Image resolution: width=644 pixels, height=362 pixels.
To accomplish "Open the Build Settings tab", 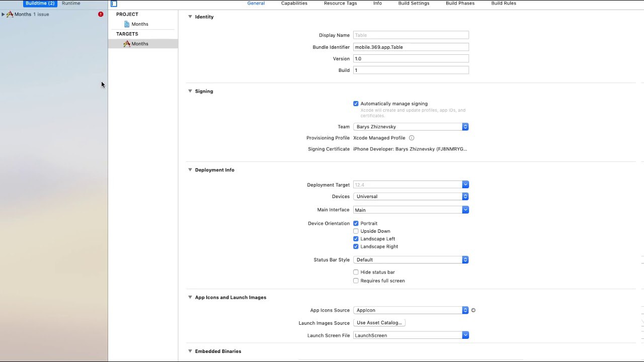I will point(414,3).
